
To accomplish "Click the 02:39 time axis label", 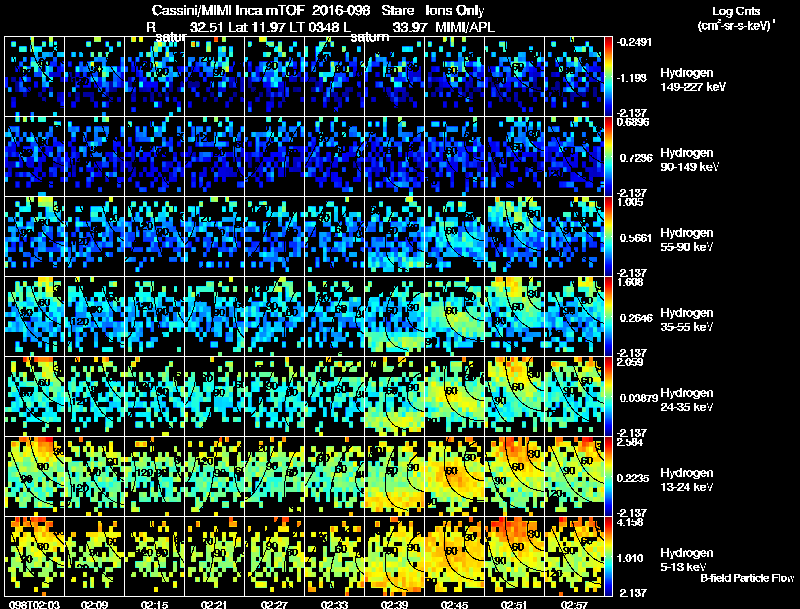I will (395, 604).
